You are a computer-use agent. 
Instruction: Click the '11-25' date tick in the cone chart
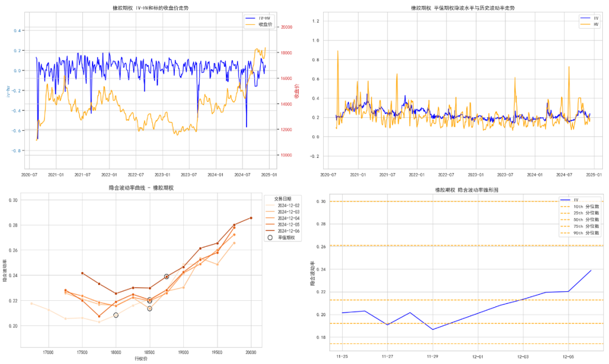(342, 357)
